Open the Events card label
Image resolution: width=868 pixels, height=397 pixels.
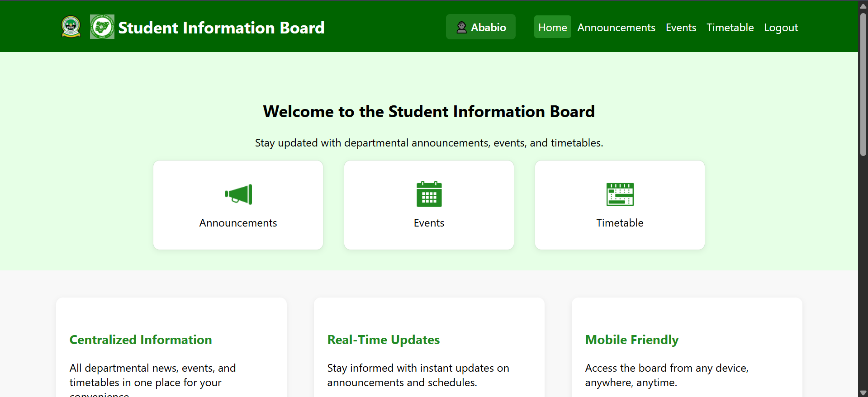tap(429, 223)
